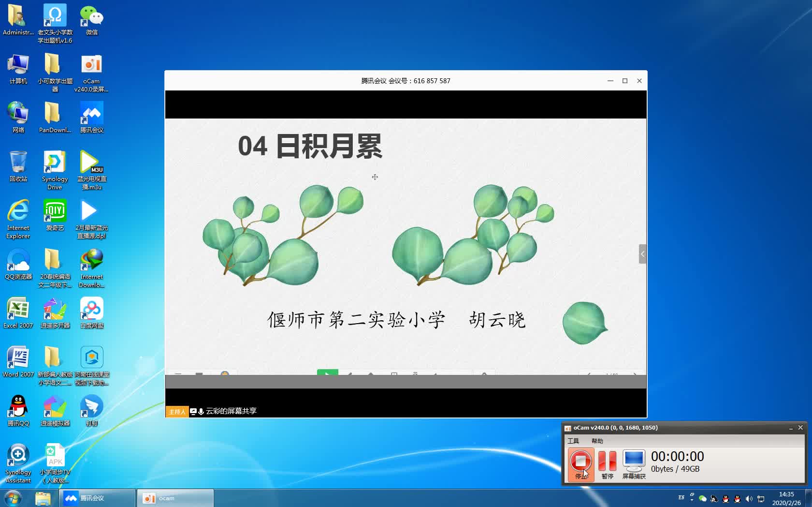The image size is (812, 507).
Task: Click the WeChat tray icon
Action: [x=702, y=498]
